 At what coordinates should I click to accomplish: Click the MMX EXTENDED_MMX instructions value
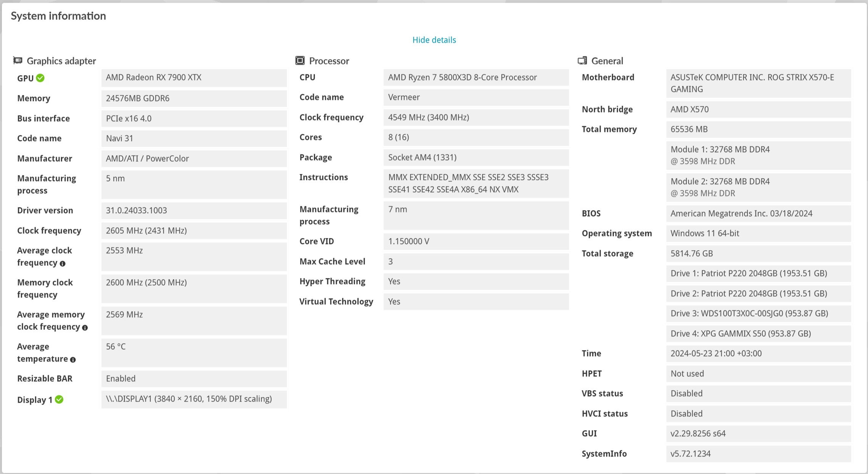pyautogui.click(x=476, y=183)
